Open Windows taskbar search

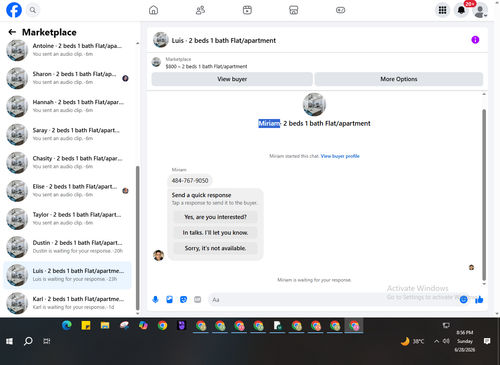[x=28, y=341]
